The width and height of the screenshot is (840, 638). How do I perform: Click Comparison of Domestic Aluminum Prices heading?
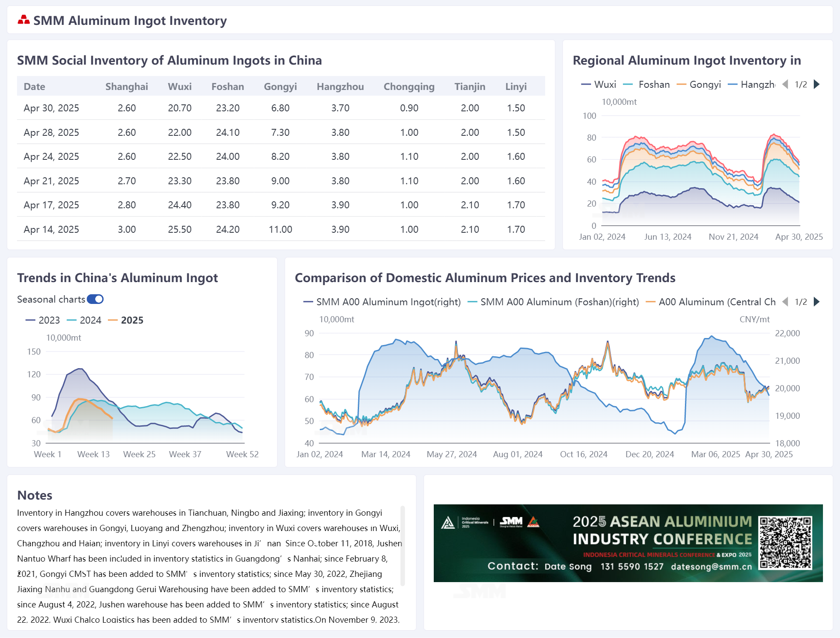pos(485,278)
